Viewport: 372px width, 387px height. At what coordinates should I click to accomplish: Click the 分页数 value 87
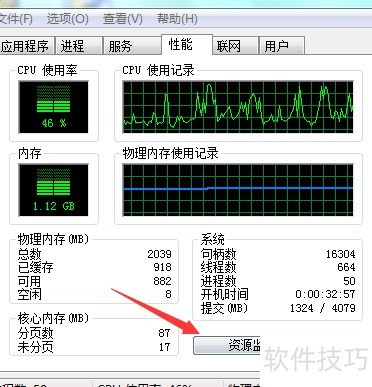(x=165, y=333)
